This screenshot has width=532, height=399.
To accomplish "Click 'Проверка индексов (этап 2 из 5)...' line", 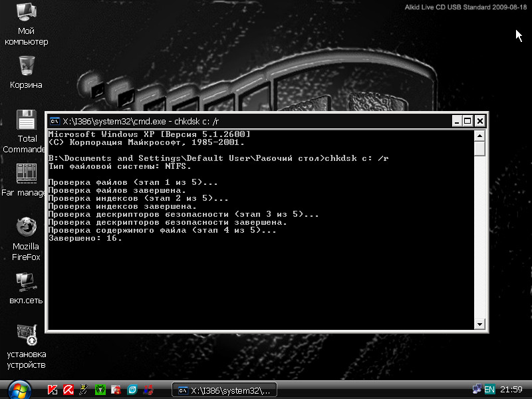I will (138, 198).
